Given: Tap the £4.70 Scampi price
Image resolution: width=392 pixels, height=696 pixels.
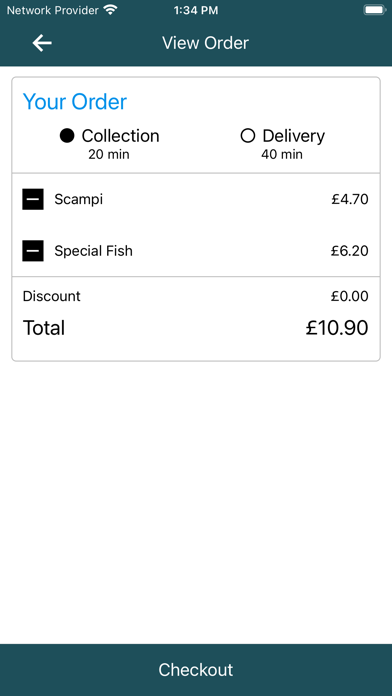Looking at the screenshot, I should (x=350, y=199).
